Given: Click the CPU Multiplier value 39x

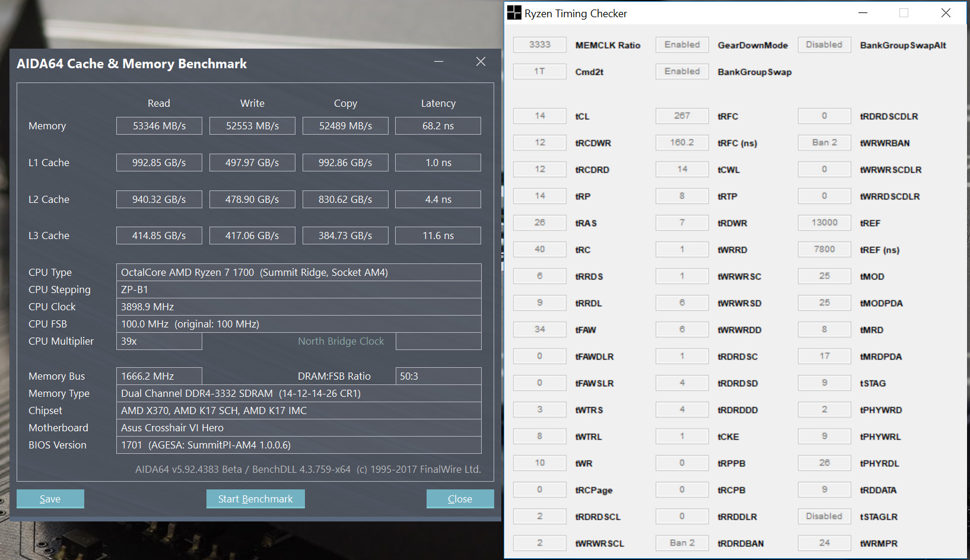Looking at the screenshot, I should click(x=159, y=341).
